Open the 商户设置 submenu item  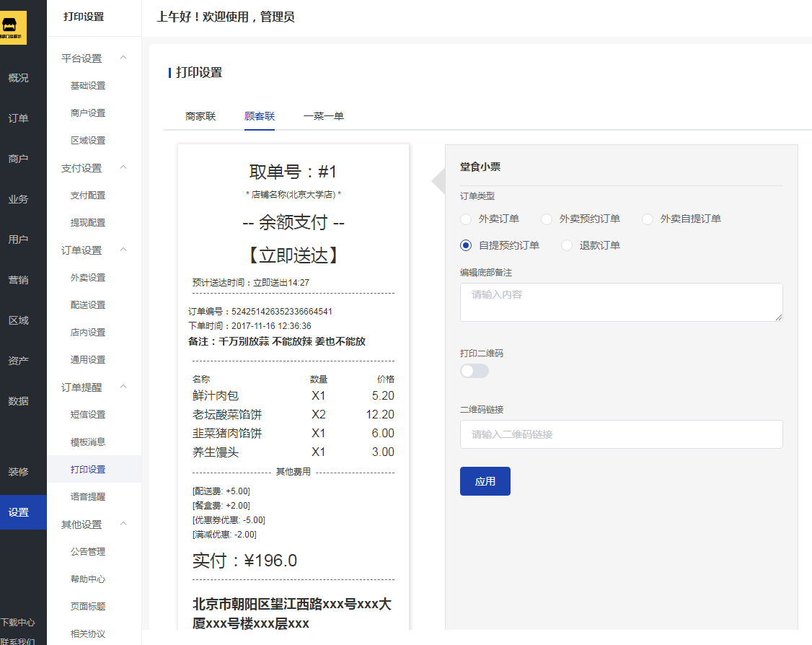(x=88, y=113)
